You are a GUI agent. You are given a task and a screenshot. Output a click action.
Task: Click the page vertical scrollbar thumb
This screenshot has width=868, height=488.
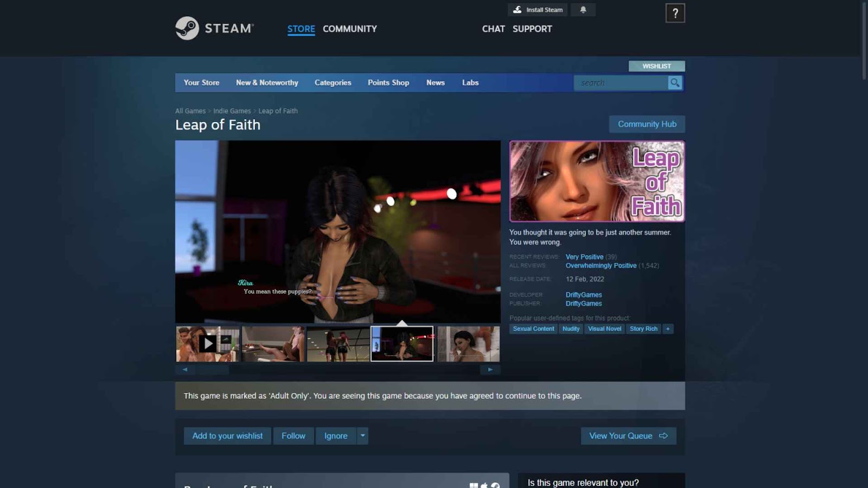click(864, 41)
